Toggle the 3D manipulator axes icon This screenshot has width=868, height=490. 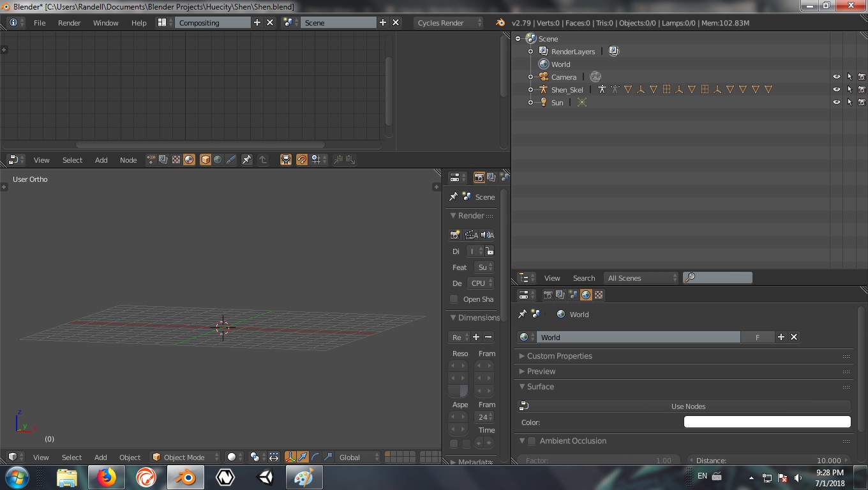[290, 457]
